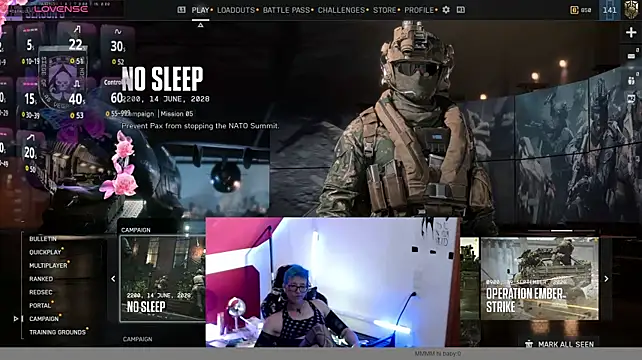Screen dimensions: 642x360
Task: Open the chat icon in right sidebar
Action: [x=631, y=99]
